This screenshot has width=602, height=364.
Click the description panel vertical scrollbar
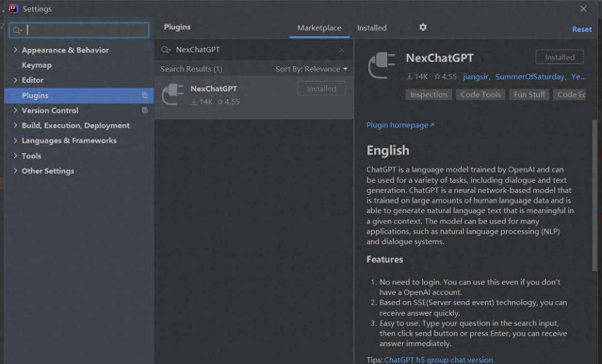pos(595,193)
